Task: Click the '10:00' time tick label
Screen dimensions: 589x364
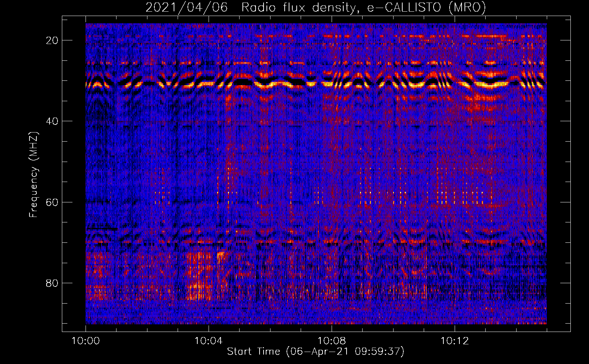Action: click(86, 341)
